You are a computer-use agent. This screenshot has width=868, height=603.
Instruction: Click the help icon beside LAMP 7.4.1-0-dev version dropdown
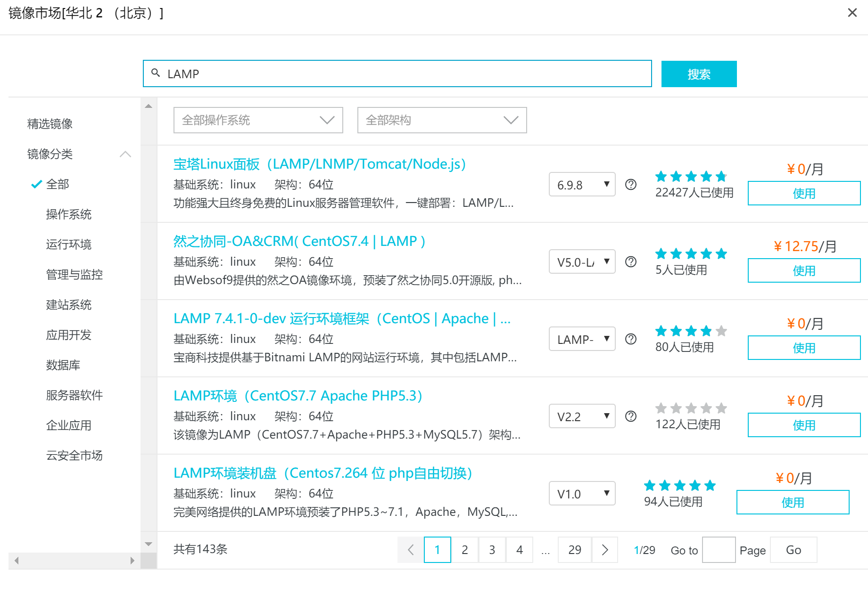(630, 339)
